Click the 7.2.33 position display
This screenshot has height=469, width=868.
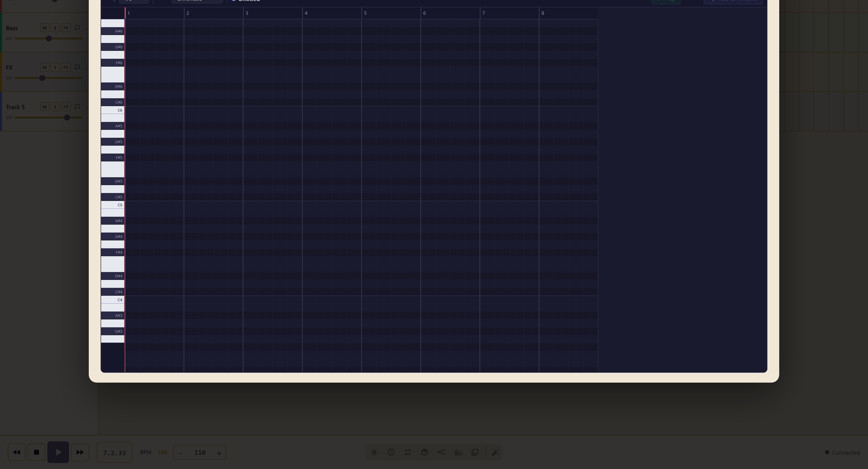[x=114, y=452]
